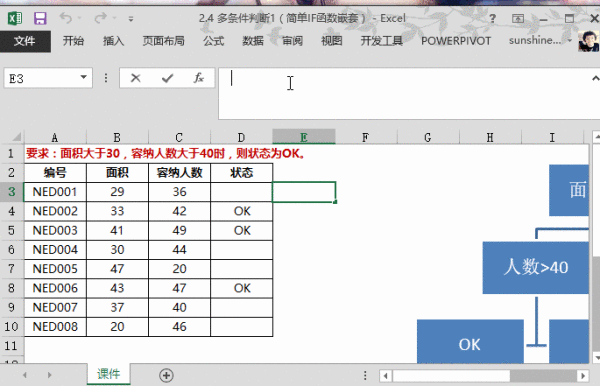Image resolution: width=600 pixels, height=386 pixels.
Task: Click the Name Box showing E3
Action: [42, 78]
